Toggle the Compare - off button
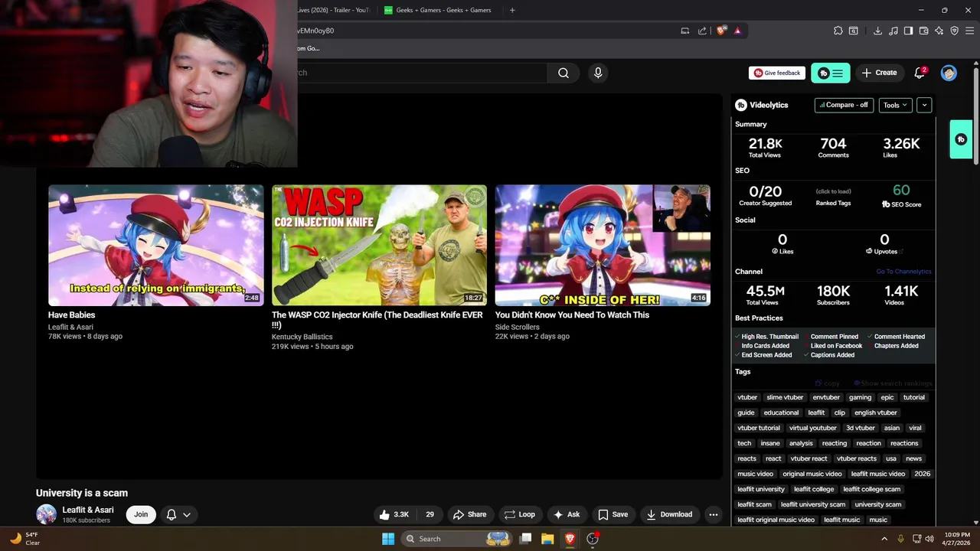 pos(844,105)
